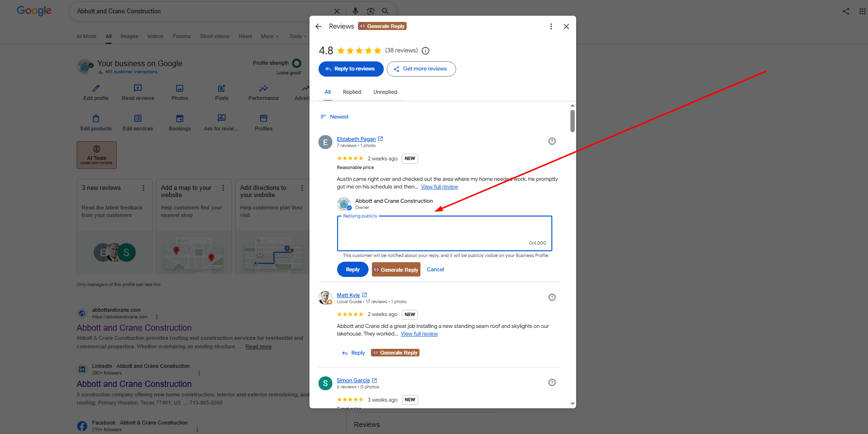
Task: Open the 461 customer interactions link
Action: 131,72
